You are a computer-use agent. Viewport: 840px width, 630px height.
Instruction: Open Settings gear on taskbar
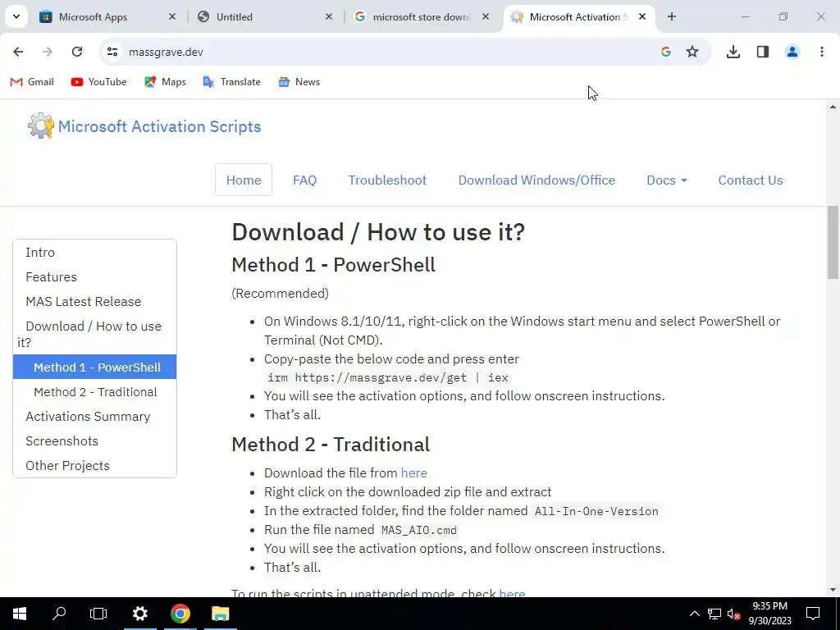click(x=139, y=614)
